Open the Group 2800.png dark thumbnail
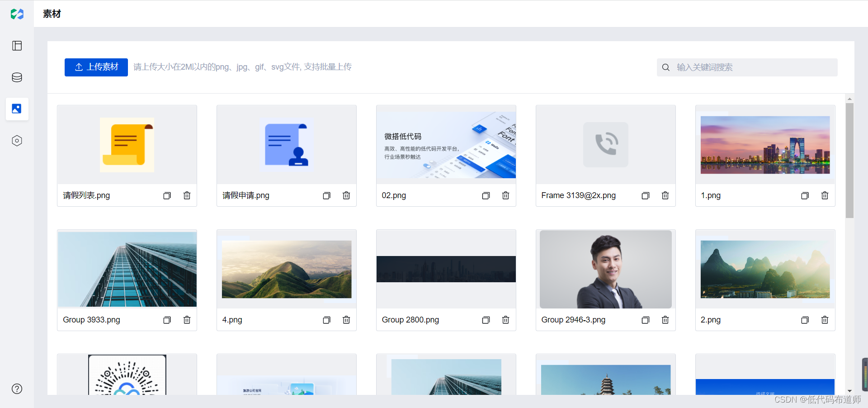 446,269
